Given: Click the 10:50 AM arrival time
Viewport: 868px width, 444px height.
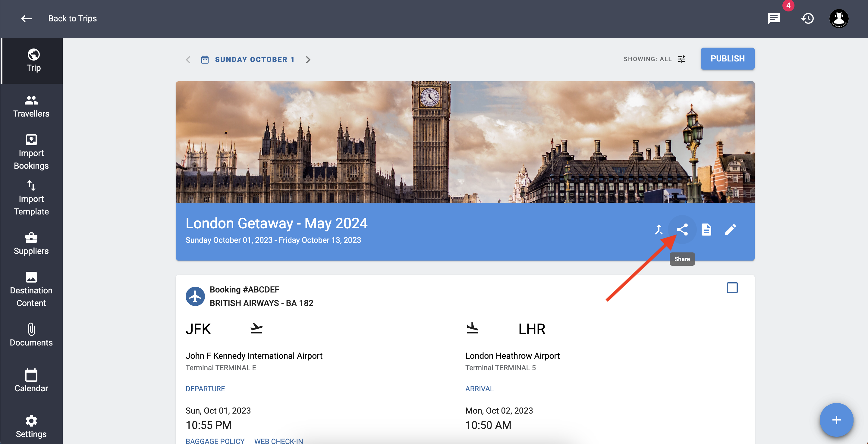Looking at the screenshot, I should (488, 425).
